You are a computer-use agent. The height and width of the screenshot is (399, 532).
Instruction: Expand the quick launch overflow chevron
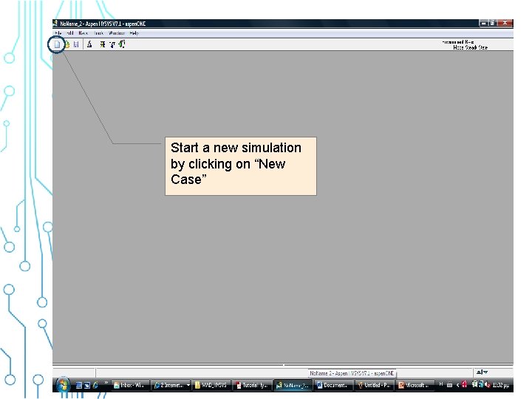(x=106, y=383)
